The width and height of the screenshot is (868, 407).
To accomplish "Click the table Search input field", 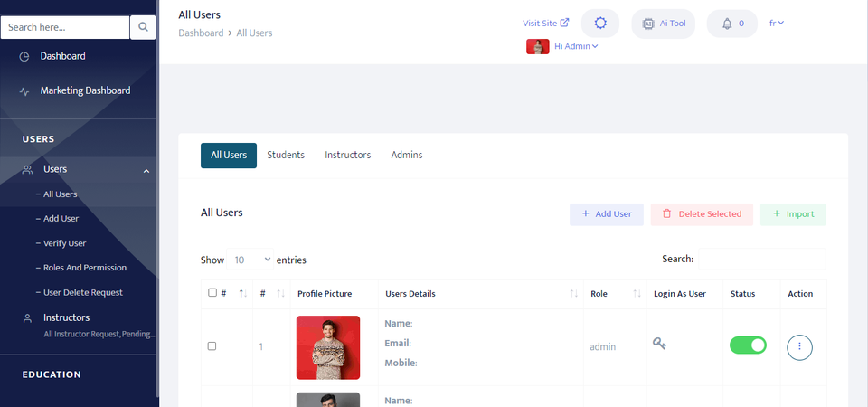I will pos(761,259).
